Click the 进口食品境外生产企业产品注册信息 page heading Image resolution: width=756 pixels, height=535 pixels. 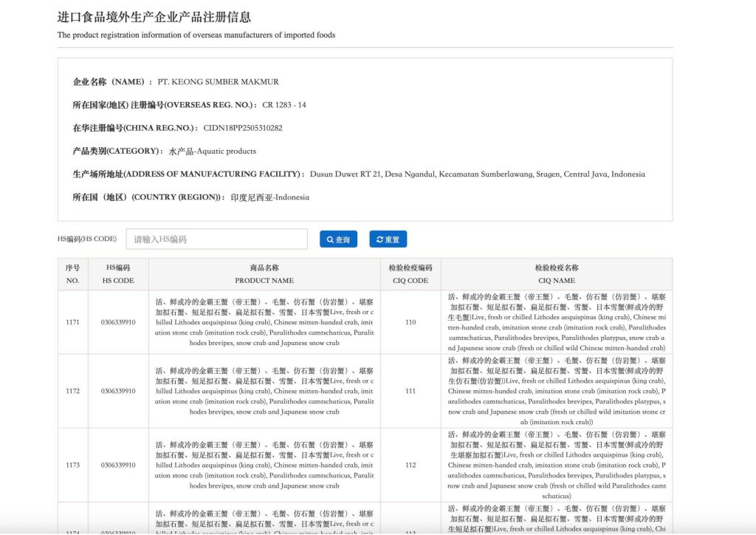154,17
